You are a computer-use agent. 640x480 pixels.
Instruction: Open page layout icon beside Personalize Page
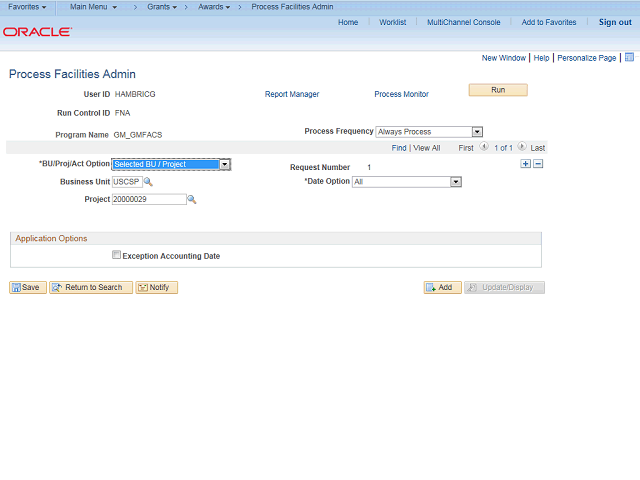pyautogui.click(x=629, y=57)
